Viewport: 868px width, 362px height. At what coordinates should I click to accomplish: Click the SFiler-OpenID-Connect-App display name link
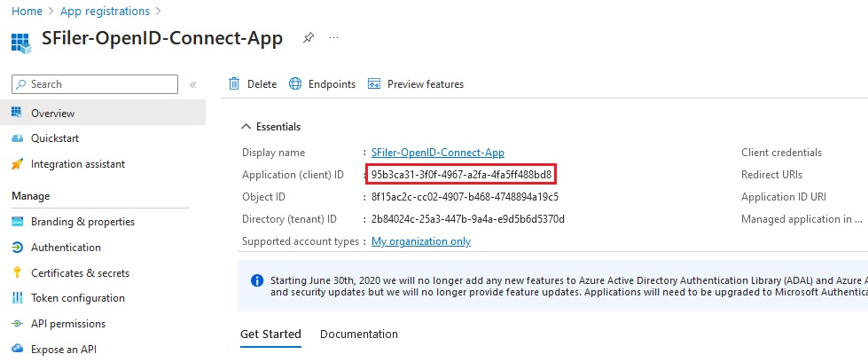(x=438, y=153)
